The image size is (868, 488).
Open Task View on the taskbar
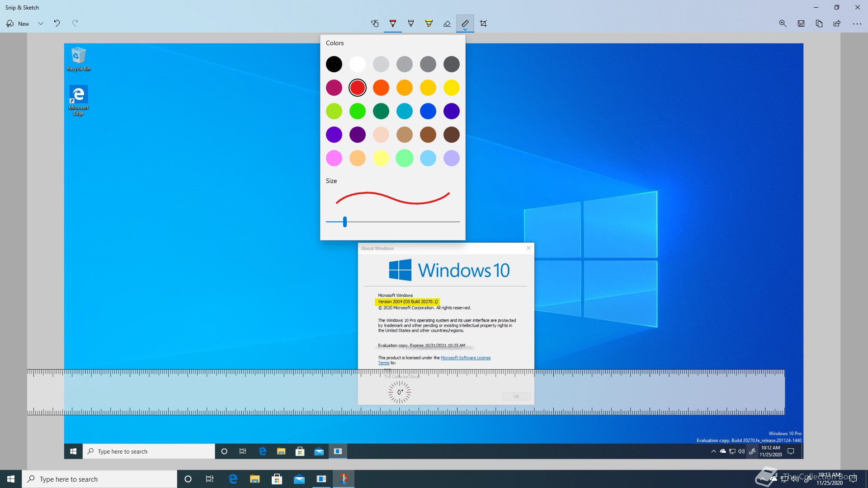click(210, 479)
